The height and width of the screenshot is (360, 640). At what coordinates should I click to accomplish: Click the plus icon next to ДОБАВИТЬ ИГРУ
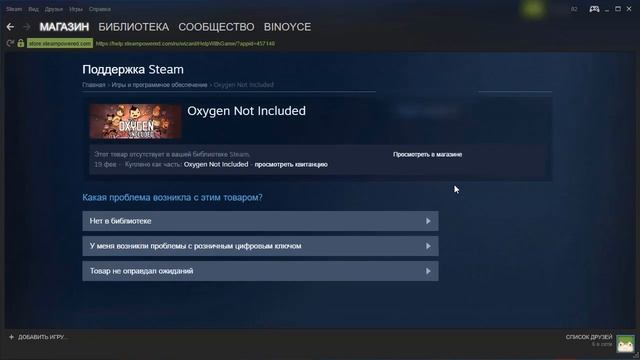point(11,337)
